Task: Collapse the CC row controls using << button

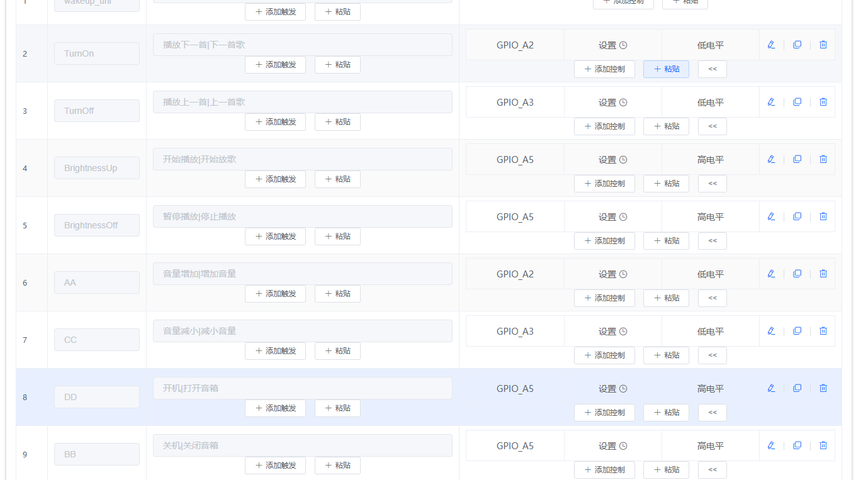Action: tap(712, 355)
